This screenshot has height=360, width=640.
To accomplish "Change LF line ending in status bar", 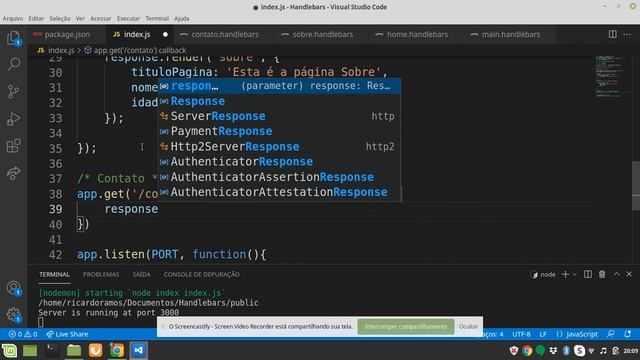I will click(x=543, y=334).
